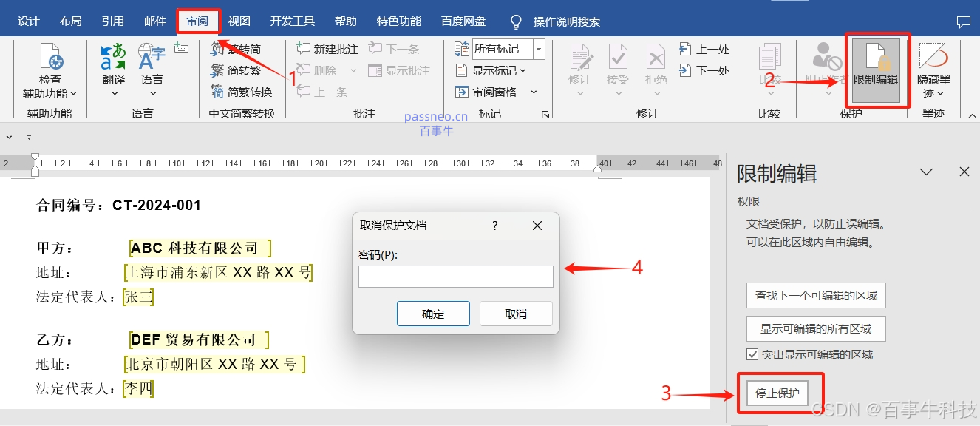Add a comment with 新建批注

pos(327,49)
